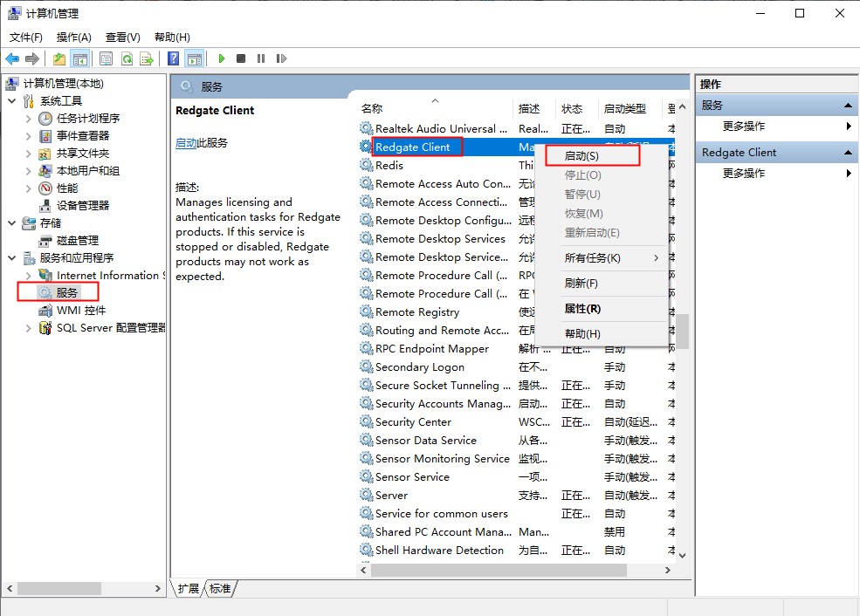The height and width of the screenshot is (616, 860).
Task: Open the 帮助(H) menu
Action: 172,38
